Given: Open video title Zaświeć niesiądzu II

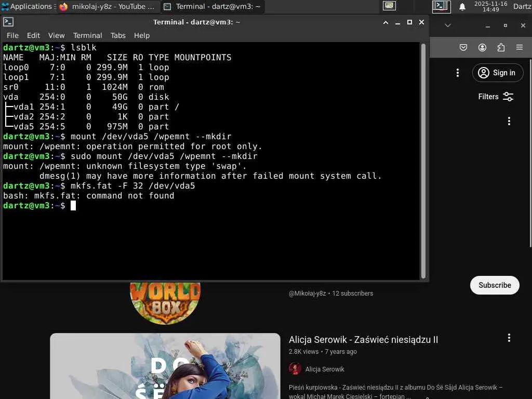Looking at the screenshot, I should click(x=363, y=340).
